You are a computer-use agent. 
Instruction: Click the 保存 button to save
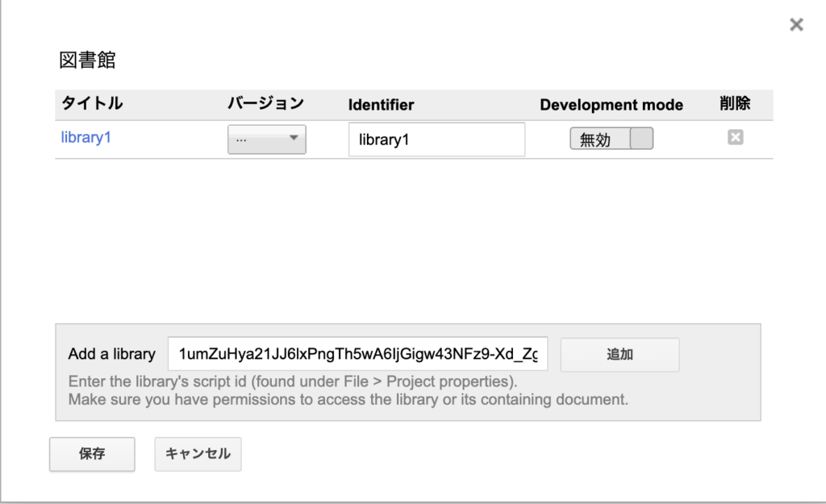(92, 454)
